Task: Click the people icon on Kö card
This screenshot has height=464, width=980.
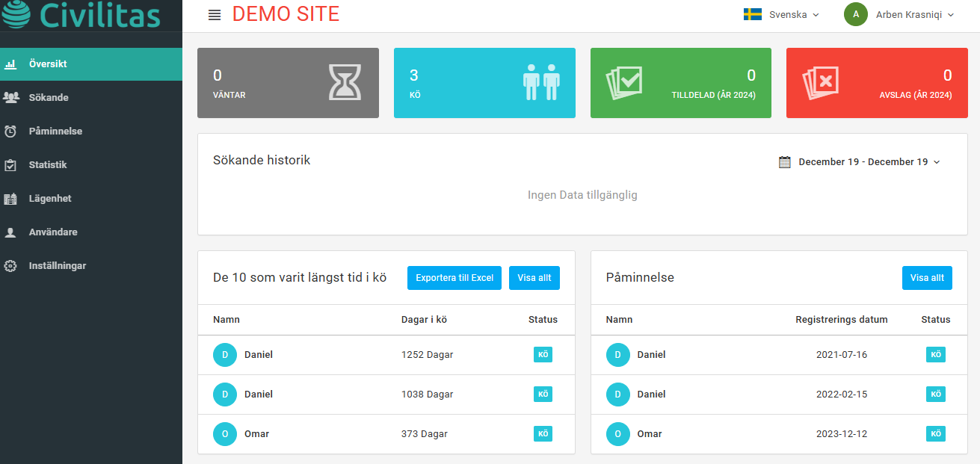Action: [x=541, y=82]
